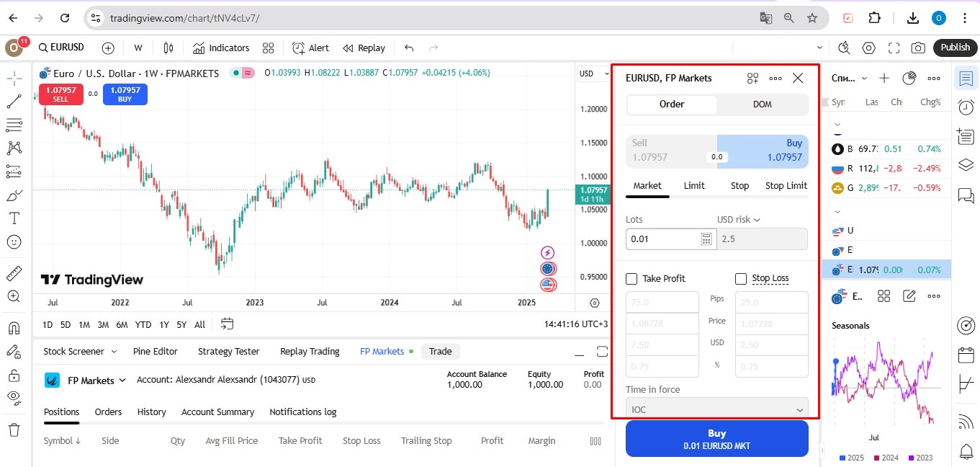This screenshot has height=467, width=980.
Task: Open symbol search for EURUSD
Action: pos(61,48)
